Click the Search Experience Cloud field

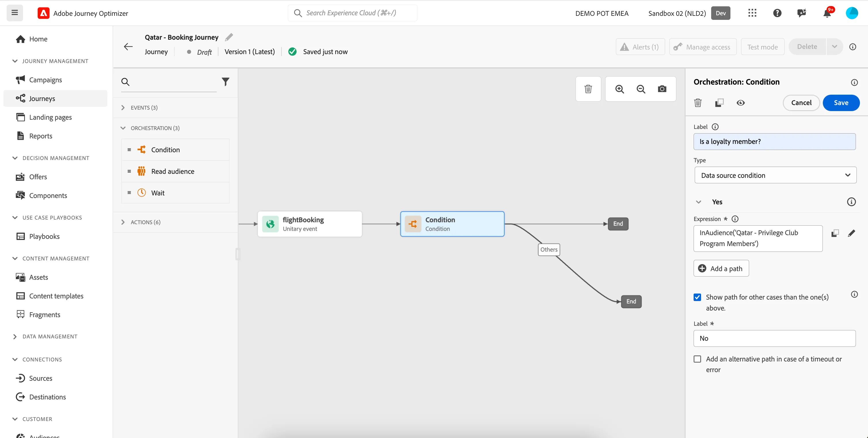[353, 13]
